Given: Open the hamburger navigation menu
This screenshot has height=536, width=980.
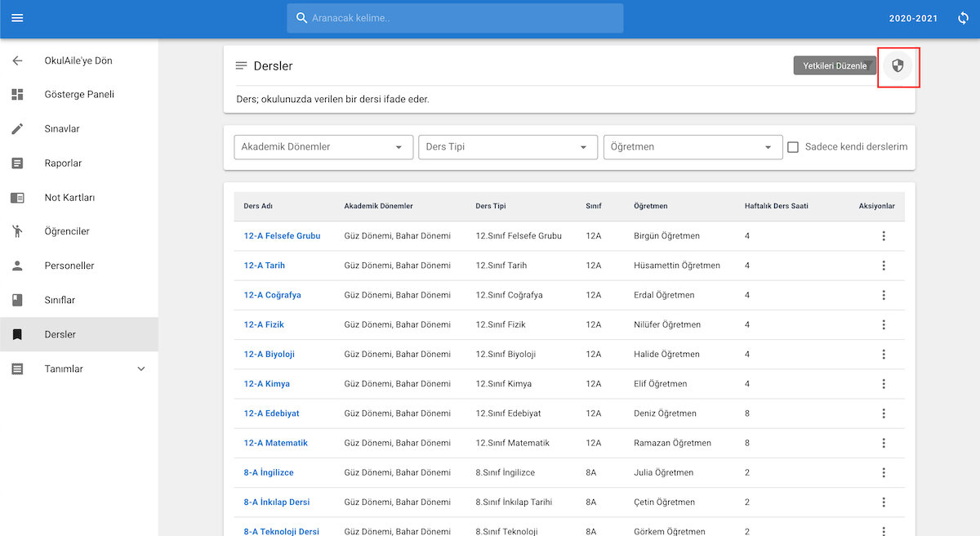Looking at the screenshot, I should pyautogui.click(x=17, y=18).
